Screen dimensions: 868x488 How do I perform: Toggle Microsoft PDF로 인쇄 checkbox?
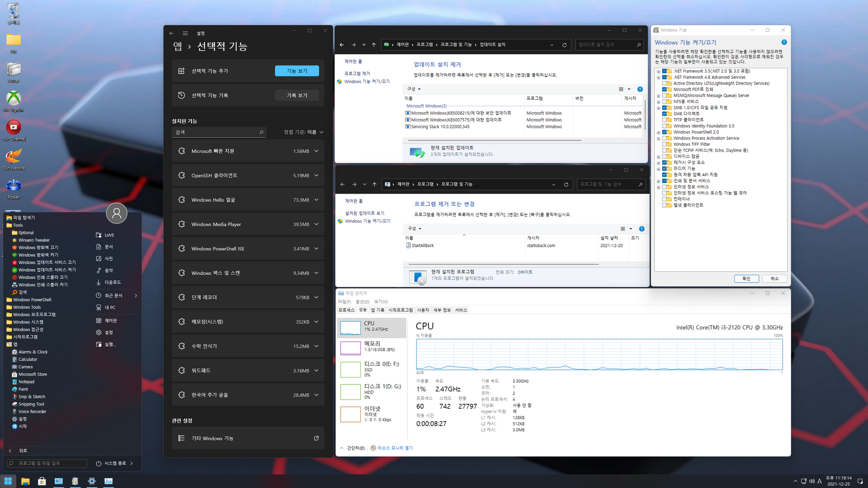[x=665, y=89]
